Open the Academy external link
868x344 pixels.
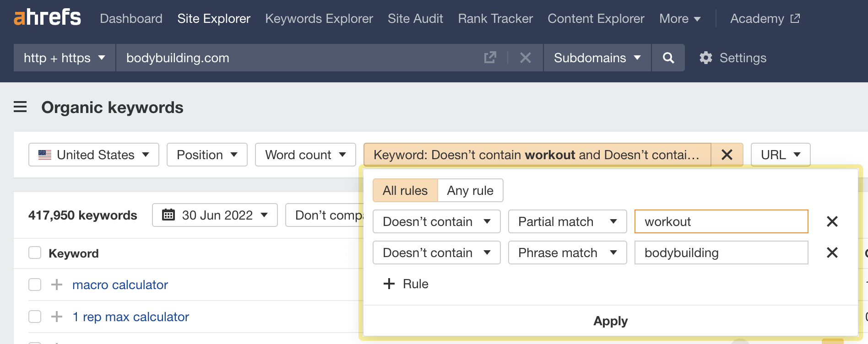[765, 18]
